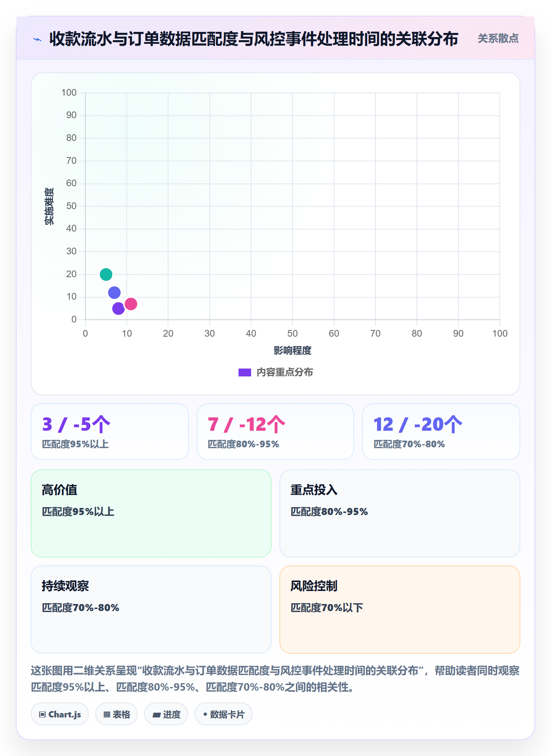Click the 进度 tag bar icon

157,715
